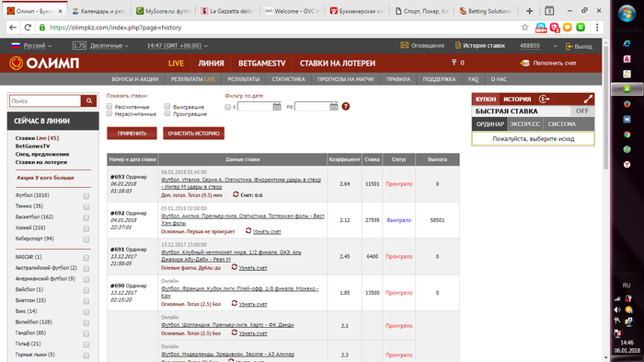644x362 pixels.
Task: Click the Оповещения envelope icon
Action: [x=405, y=46]
